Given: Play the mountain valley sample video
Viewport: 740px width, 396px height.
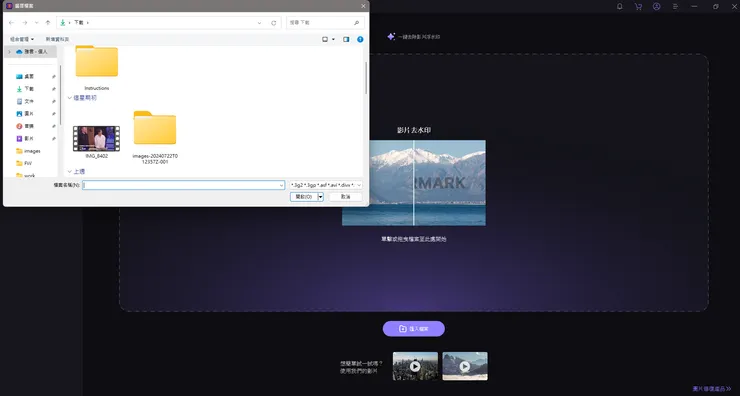Looking at the screenshot, I should click(x=465, y=366).
